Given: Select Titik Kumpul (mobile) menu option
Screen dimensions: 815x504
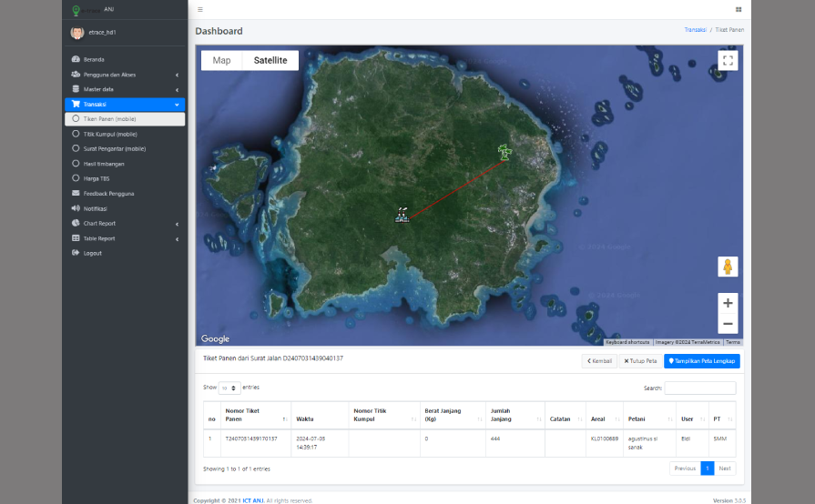Looking at the screenshot, I should tap(109, 134).
